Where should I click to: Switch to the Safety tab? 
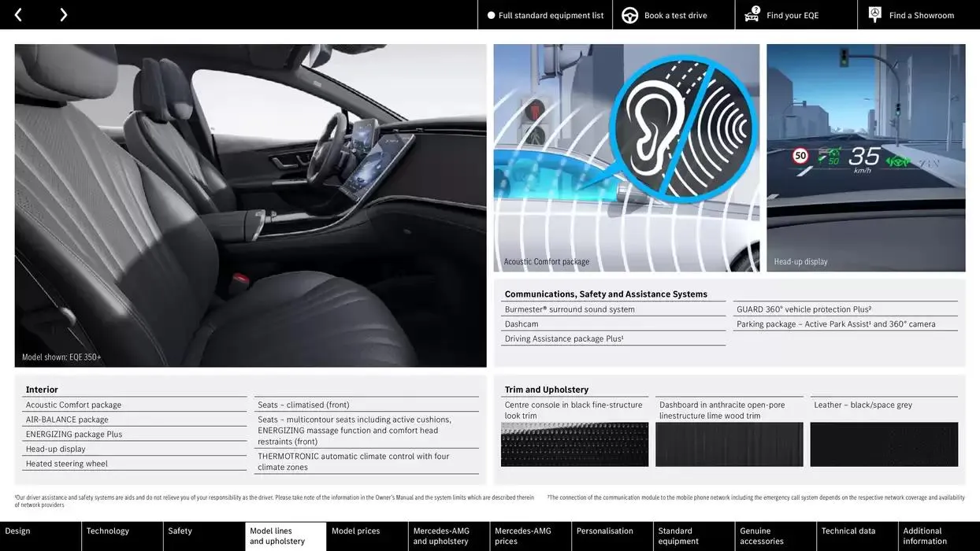[204, 536]
